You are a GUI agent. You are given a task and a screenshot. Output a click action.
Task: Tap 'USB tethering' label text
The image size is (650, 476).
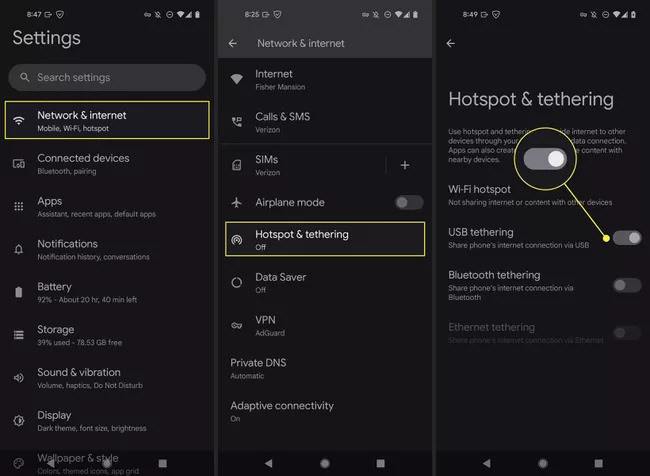coord(480,232)
